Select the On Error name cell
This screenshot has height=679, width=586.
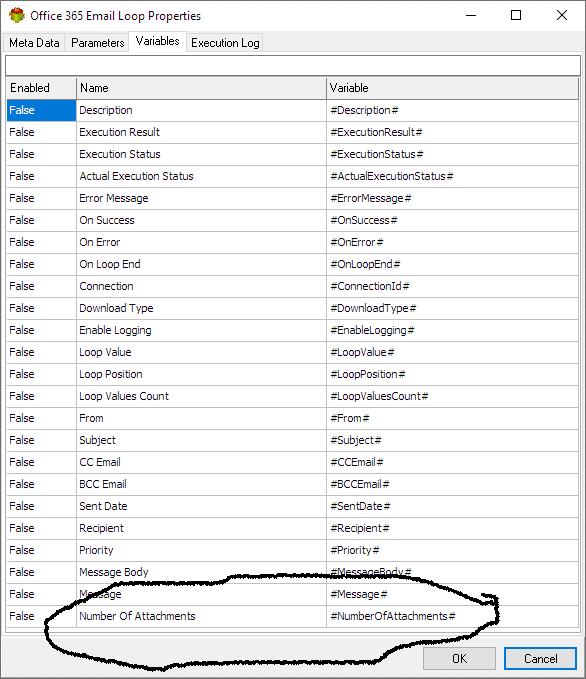tap(201, 242)
